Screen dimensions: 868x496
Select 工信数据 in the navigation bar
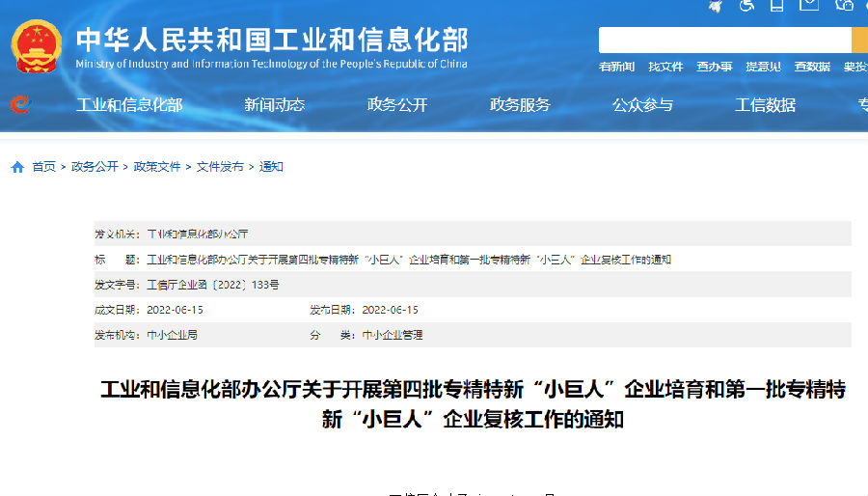[x=765, y=105]
